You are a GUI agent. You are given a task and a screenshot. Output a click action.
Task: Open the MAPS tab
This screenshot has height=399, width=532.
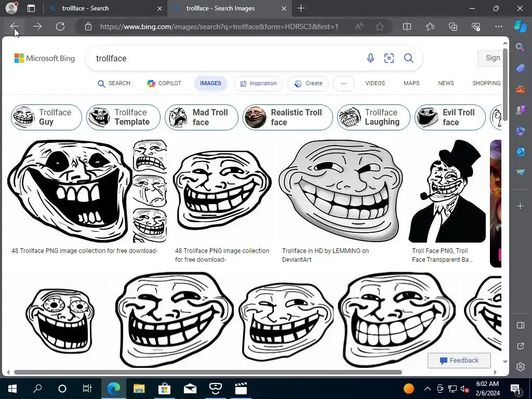click(x=411, y=84)
